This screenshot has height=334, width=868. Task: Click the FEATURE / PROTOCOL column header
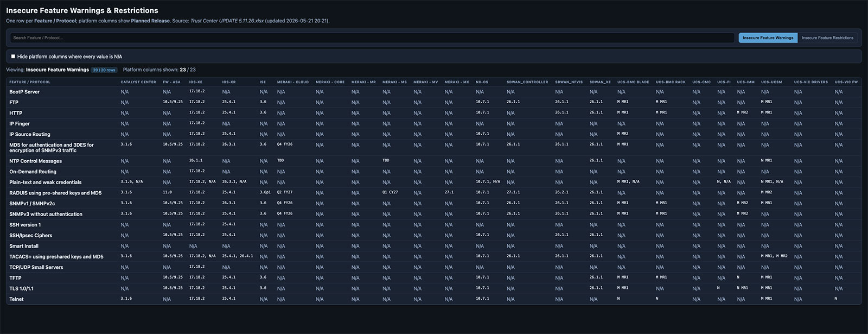pyautogui.click(x=30, y=82)
